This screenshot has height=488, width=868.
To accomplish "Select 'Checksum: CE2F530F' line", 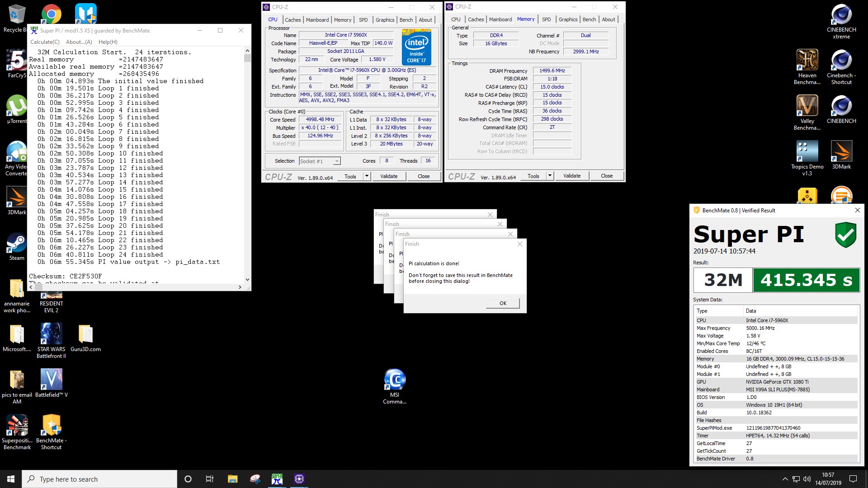I will click(x=66, y=276).
